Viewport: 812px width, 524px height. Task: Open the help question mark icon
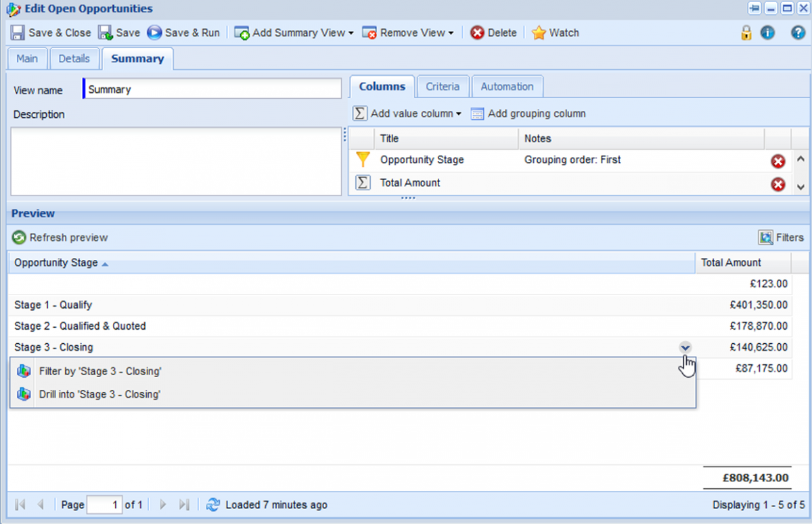[798, 32]
